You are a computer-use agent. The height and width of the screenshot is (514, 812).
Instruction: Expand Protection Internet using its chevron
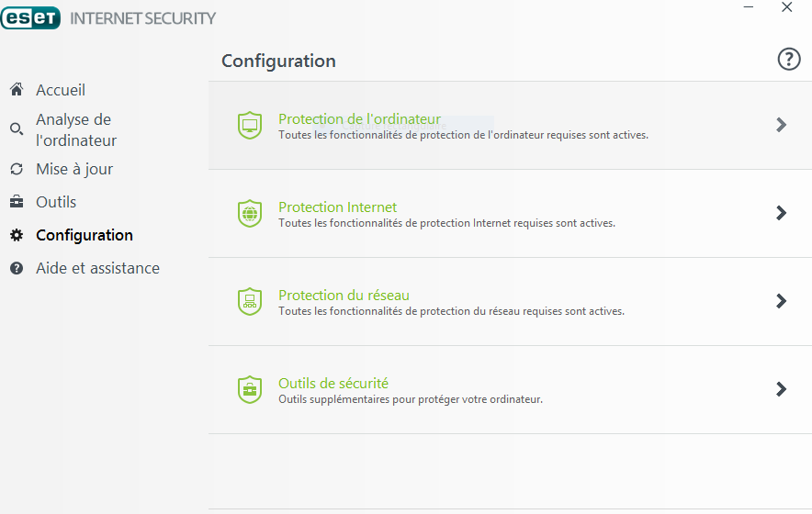tap(782, 213)
